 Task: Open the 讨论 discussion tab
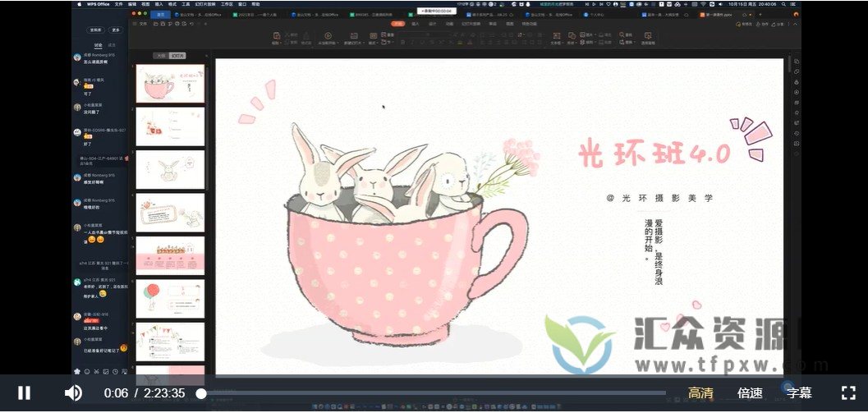click(x=98, y=45)
